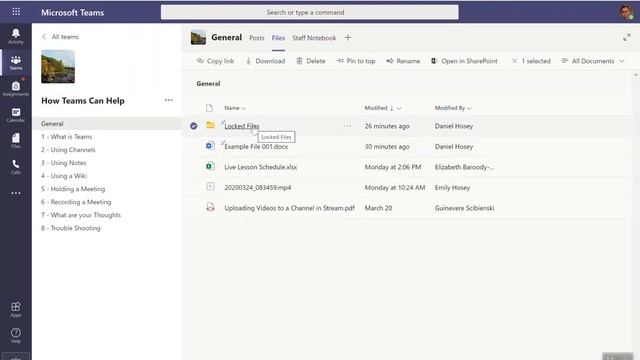This screenshot has height=360, width=640.
Task: Open Live Lesson Schedule.xlsx
Action: coord(260,167)
